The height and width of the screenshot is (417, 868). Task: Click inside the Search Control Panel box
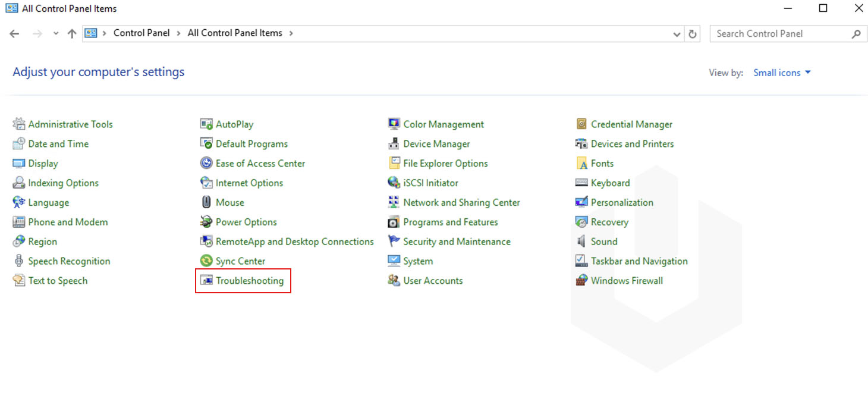(x=773, y=34)
